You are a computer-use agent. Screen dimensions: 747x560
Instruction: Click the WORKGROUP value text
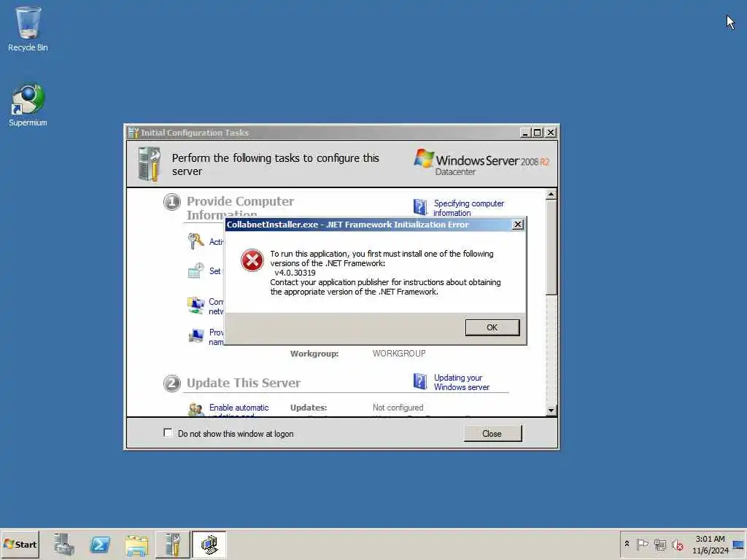[399, 354]
